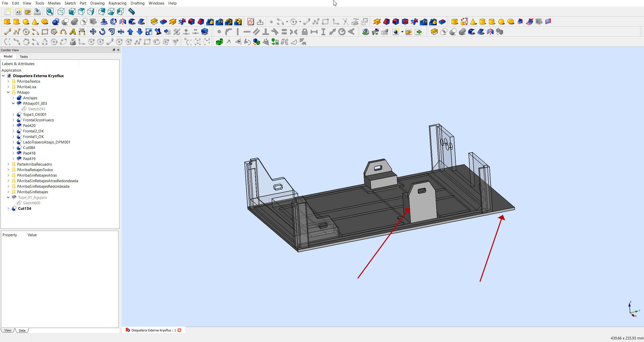Click the Draft Downgrade down-arrow icon
Viewport: 644px width, 342px height.
pyautogui.click(x=140, y=32)
